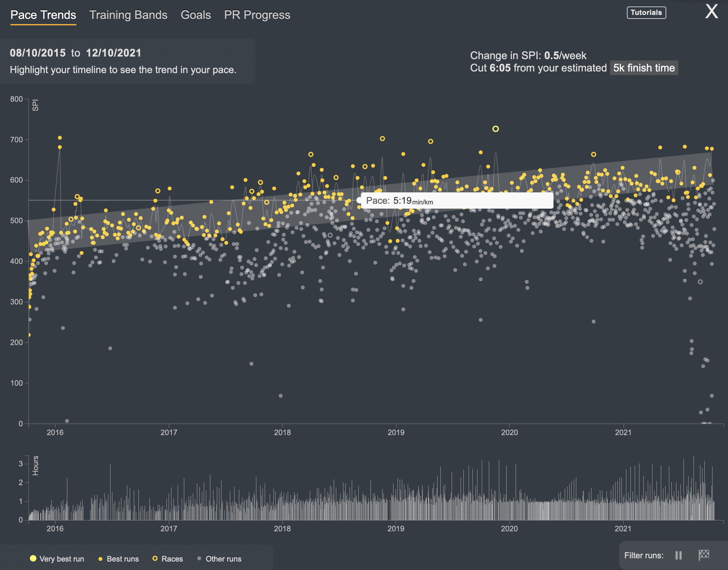728x570 pixels.
Task: Toggle the checkered flag races filter
Action: click(x=704, y=555)
